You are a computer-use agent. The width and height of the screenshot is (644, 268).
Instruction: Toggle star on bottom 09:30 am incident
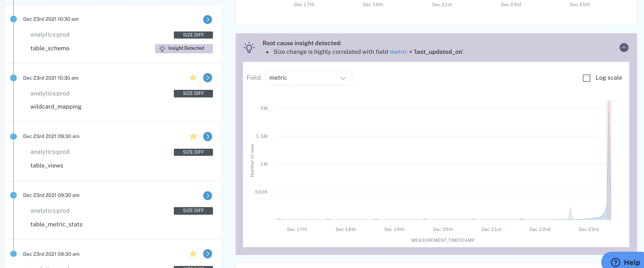193,254
